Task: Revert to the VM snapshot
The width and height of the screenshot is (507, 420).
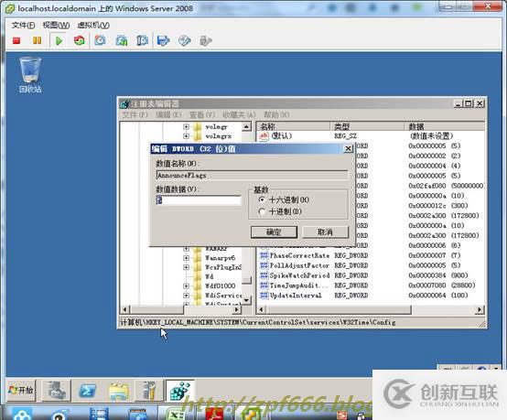Action: pyautogui.click(x=121, y=40)
